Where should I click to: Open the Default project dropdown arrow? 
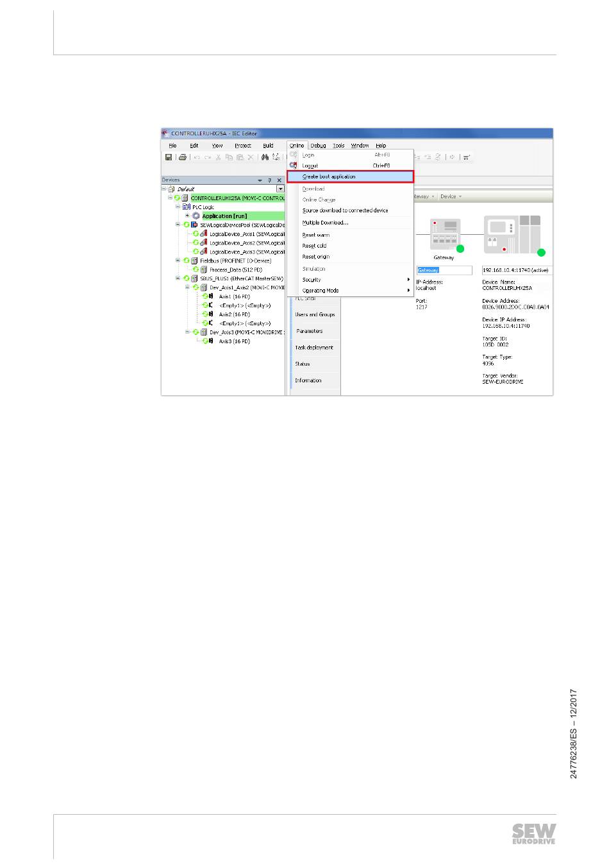pyautogui.click(x=280, y=189)
